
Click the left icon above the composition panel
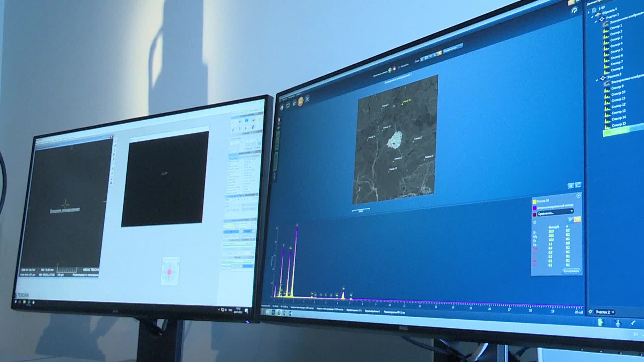point(571,186)
